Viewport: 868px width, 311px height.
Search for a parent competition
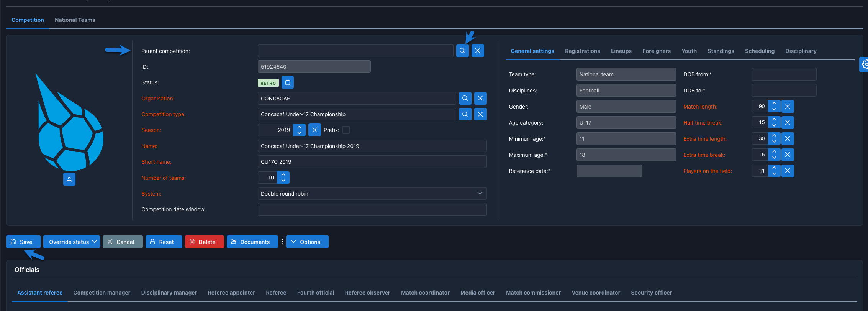click(x=462, y=51)
